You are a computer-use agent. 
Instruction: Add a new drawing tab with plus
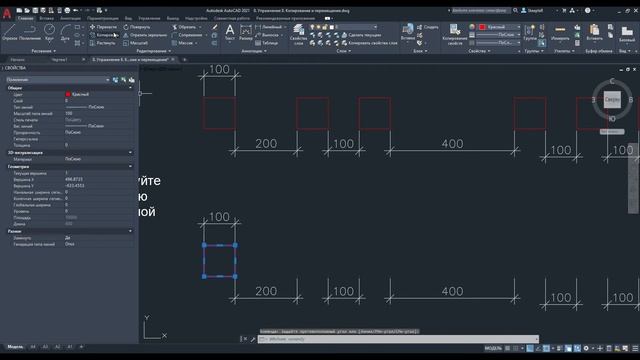click(x=184, y=60)
